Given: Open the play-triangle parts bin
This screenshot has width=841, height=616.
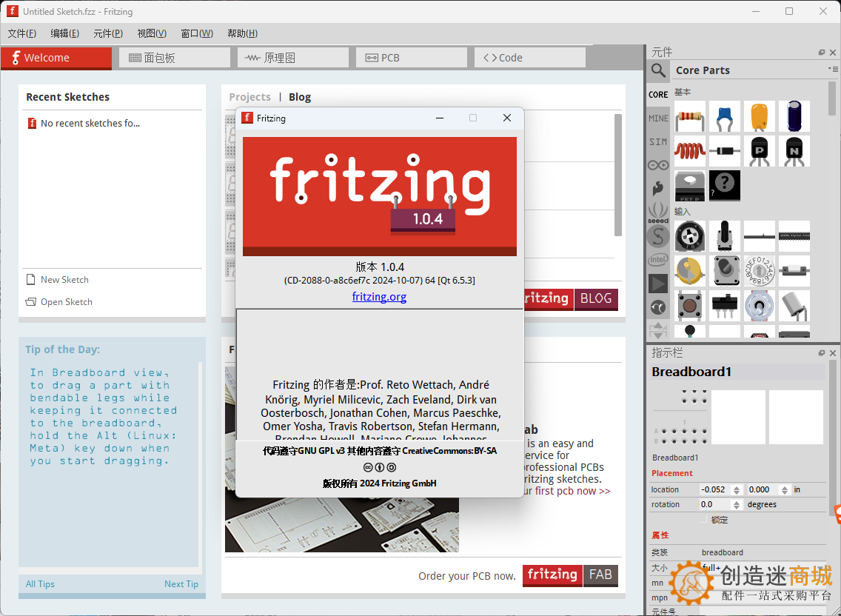Looking at the screenshot, I should 658,284.
